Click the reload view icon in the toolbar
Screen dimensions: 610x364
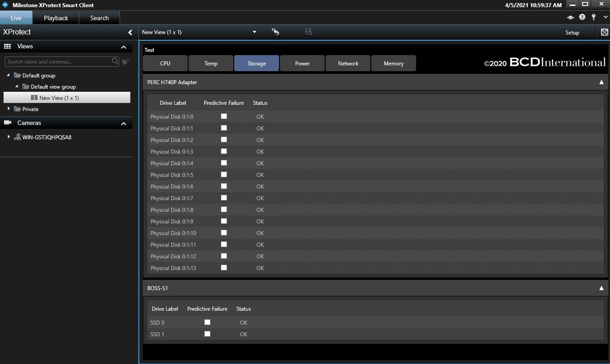tap(275, 32)
